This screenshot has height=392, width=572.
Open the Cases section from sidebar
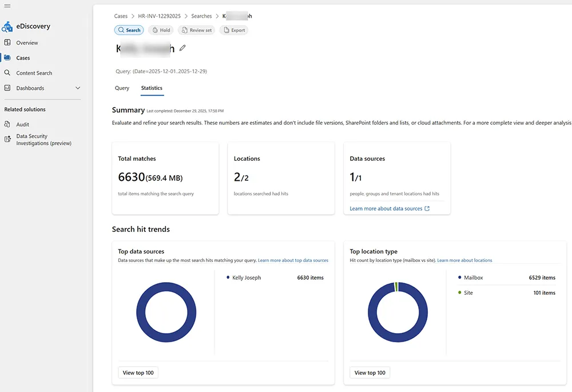(23, 57)
